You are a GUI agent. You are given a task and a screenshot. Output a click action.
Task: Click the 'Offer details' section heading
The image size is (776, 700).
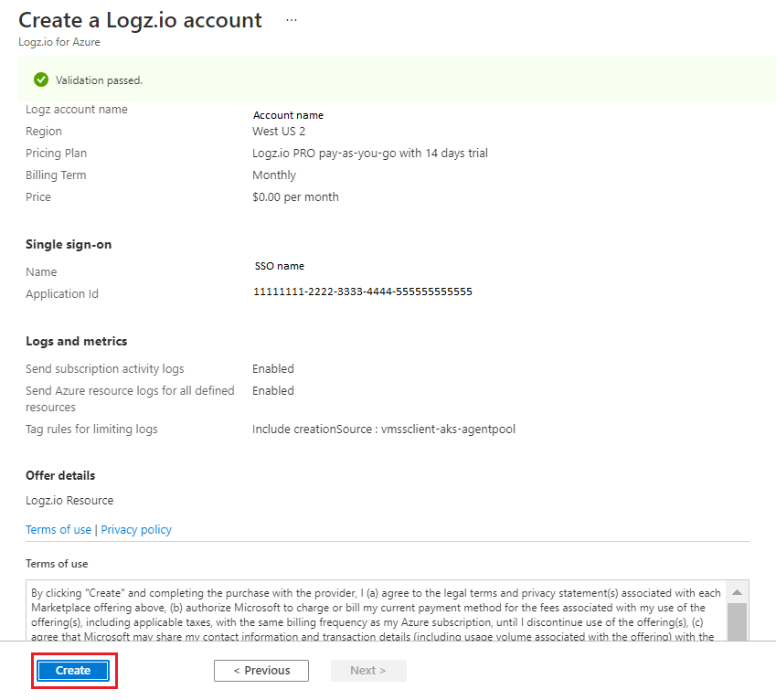pos(60,475)
